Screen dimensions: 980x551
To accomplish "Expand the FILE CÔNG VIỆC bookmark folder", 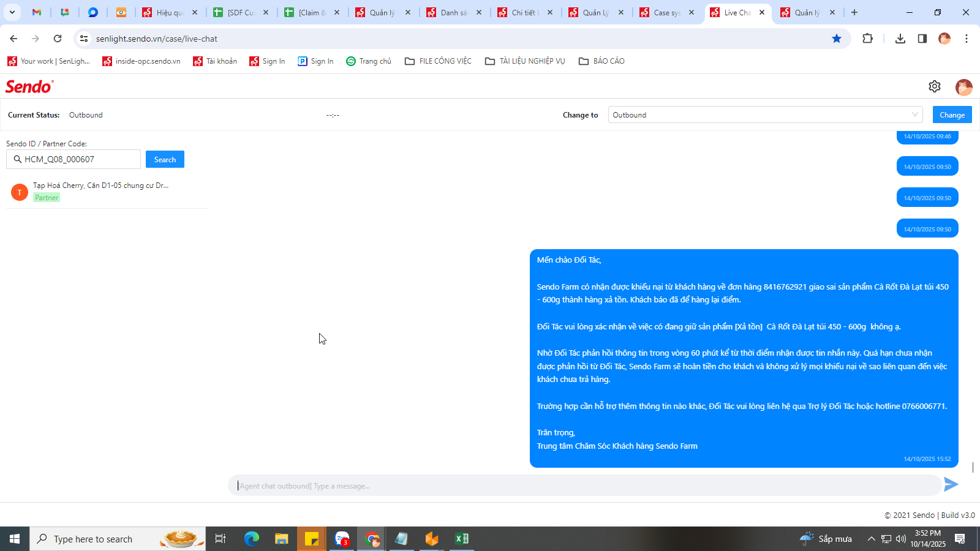I will pos(438,61).
